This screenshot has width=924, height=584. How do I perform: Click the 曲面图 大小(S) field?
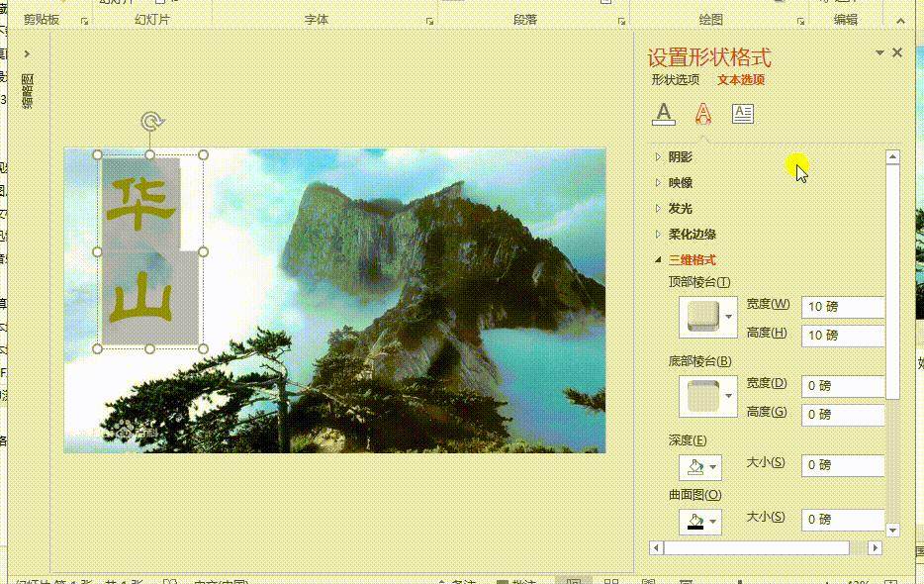(x=843, y=520)
